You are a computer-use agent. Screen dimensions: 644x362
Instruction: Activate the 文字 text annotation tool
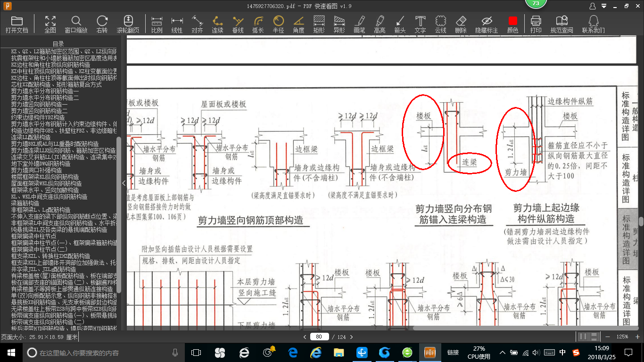pyautogui.click(x=420, y=24)
